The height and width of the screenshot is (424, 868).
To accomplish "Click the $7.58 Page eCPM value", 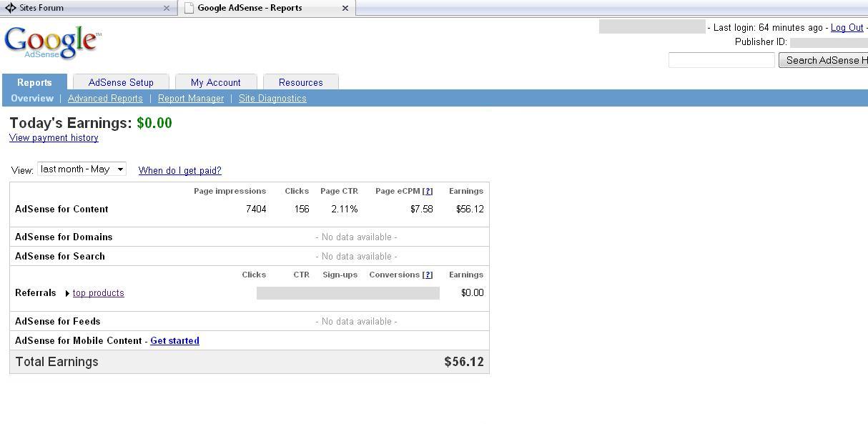I will (422, 209).
